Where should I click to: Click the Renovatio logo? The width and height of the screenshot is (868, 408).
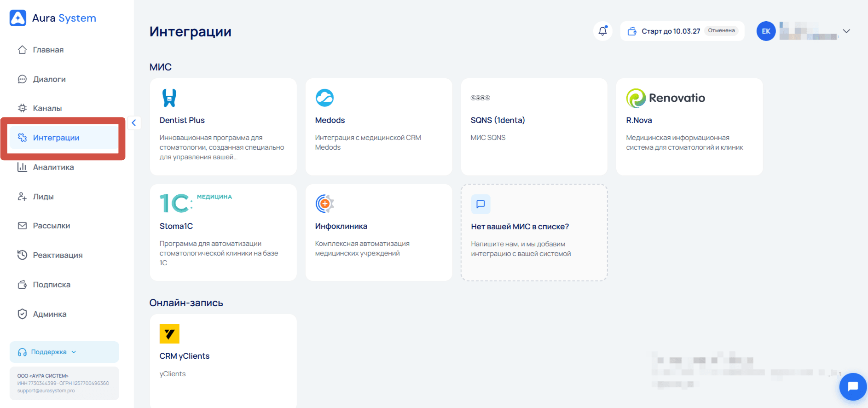(665, 98)
